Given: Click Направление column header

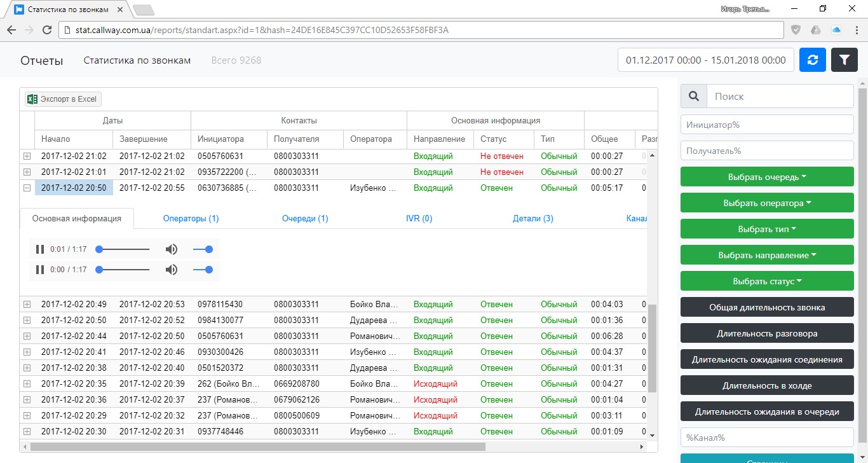Looking at the screenshot, I should (440, 139).
